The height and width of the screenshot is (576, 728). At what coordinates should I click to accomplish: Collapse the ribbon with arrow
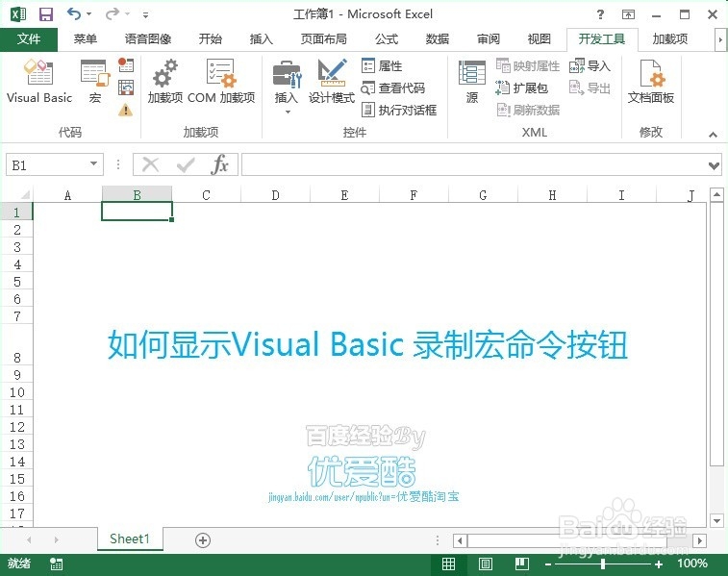[714, 135]
